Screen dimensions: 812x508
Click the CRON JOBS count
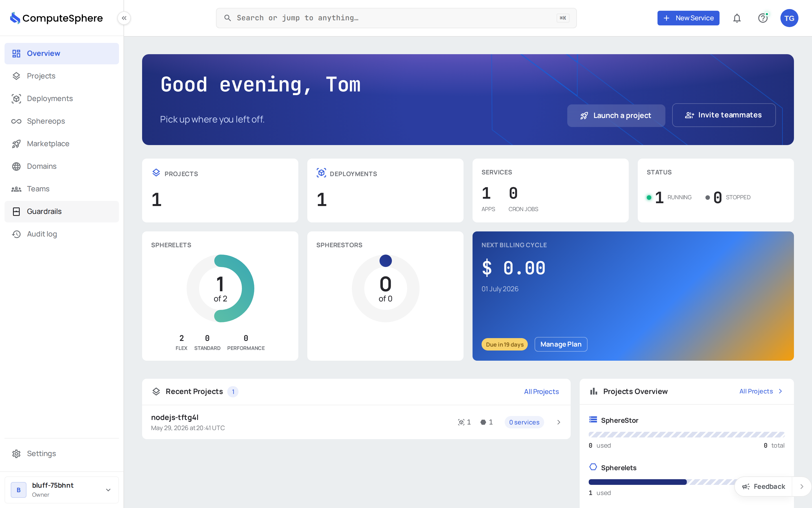513,193
